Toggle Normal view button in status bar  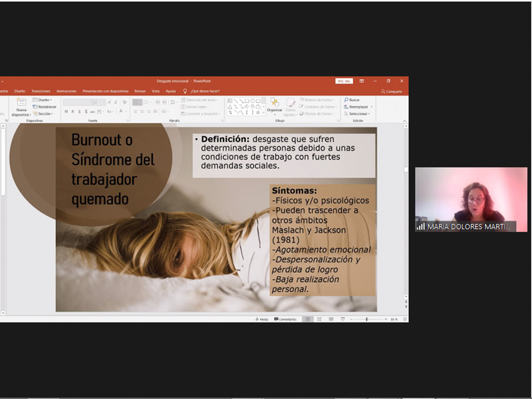308,319
